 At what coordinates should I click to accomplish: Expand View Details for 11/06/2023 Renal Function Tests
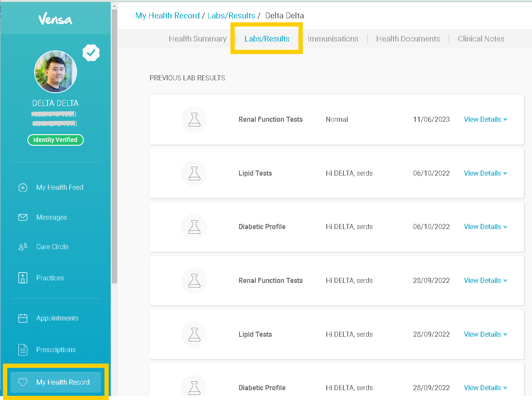coord(485,120)
